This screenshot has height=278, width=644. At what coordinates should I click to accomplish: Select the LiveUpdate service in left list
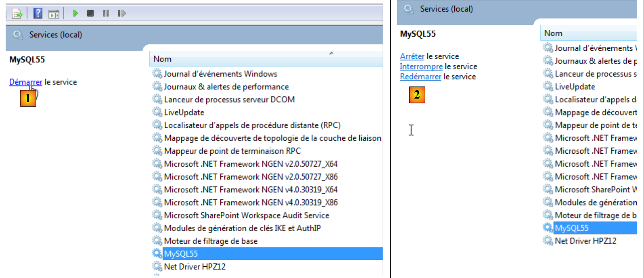click(x=184, y=112)
